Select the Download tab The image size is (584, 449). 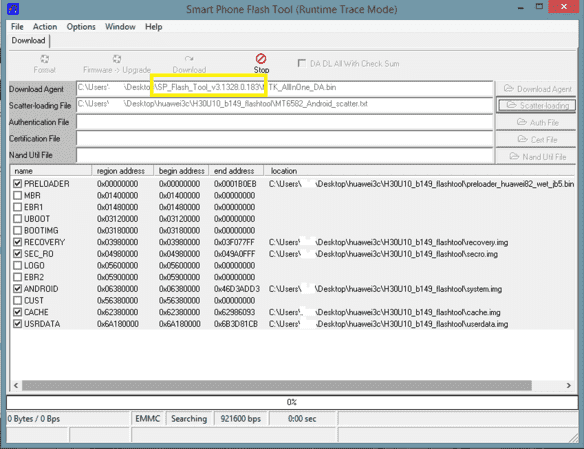[x=28, y=41]
